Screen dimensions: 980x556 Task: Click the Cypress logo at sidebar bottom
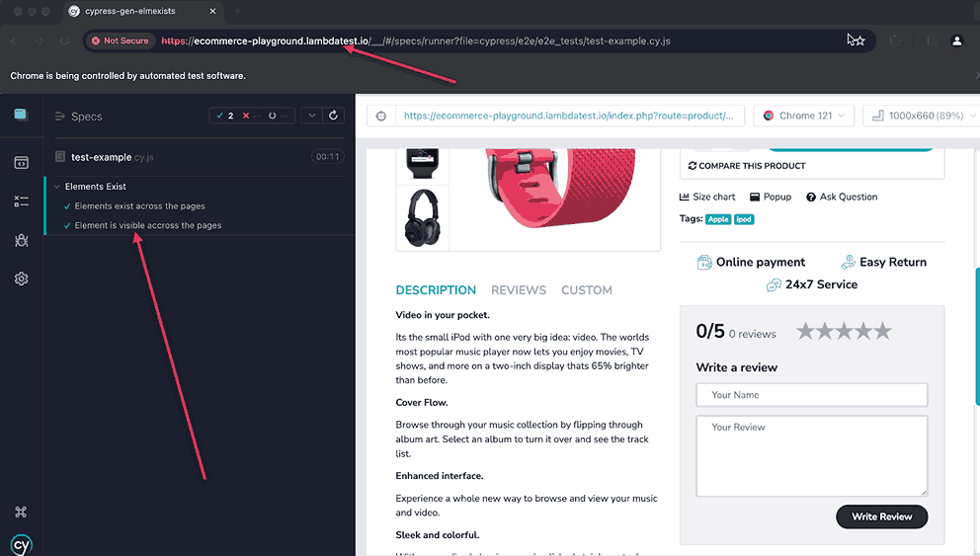tap(22, 545)
